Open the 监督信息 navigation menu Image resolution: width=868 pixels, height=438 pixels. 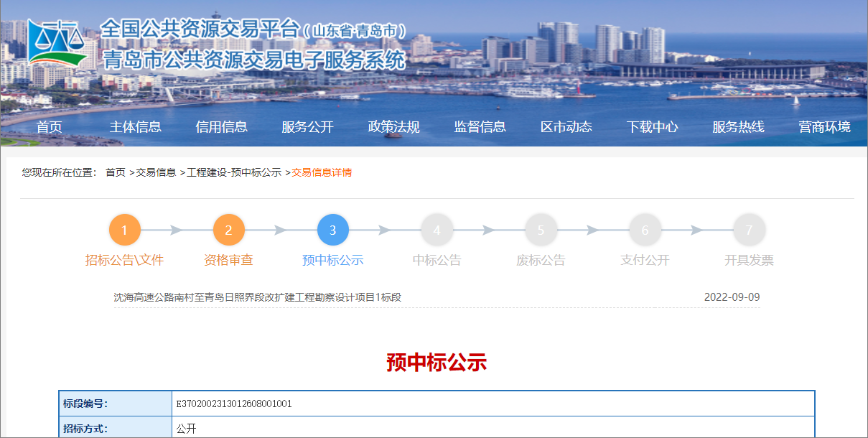pos(480,126)
